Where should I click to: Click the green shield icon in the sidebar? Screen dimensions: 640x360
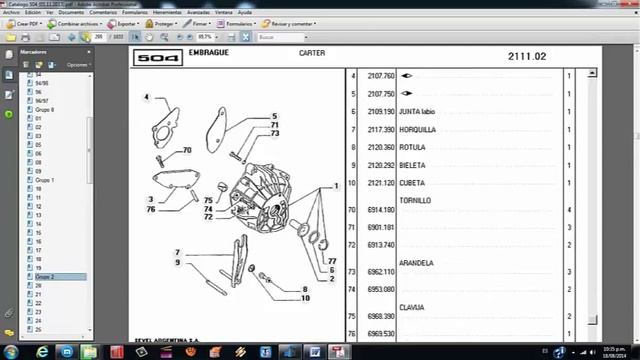[9, 115]
